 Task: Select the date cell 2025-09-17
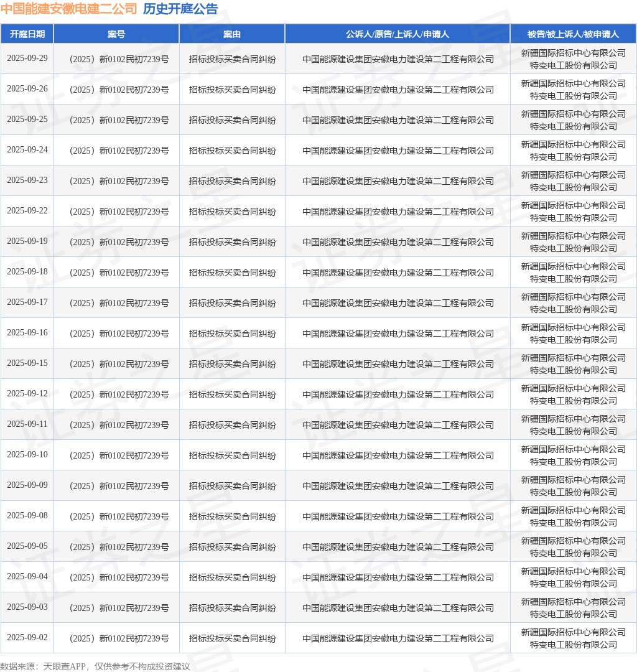tap(27, 302)
